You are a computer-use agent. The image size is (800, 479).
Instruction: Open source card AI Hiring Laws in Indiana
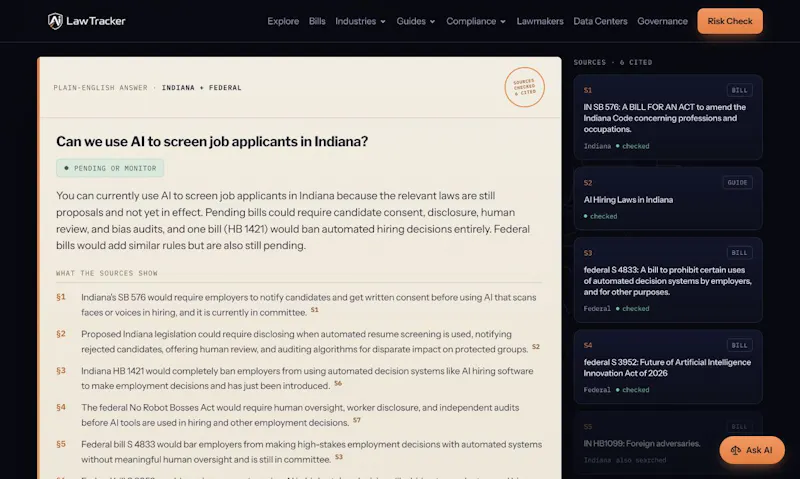[668, 198]
